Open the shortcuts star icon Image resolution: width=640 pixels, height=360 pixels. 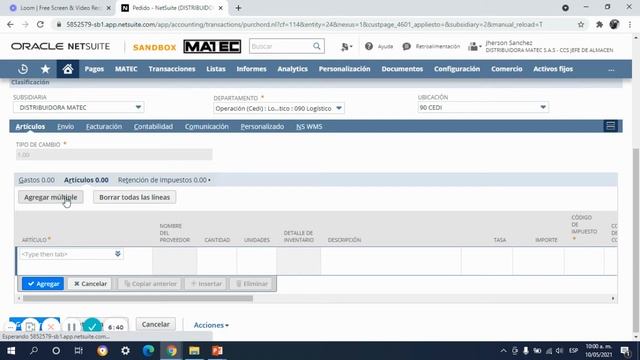coord(45,69)
